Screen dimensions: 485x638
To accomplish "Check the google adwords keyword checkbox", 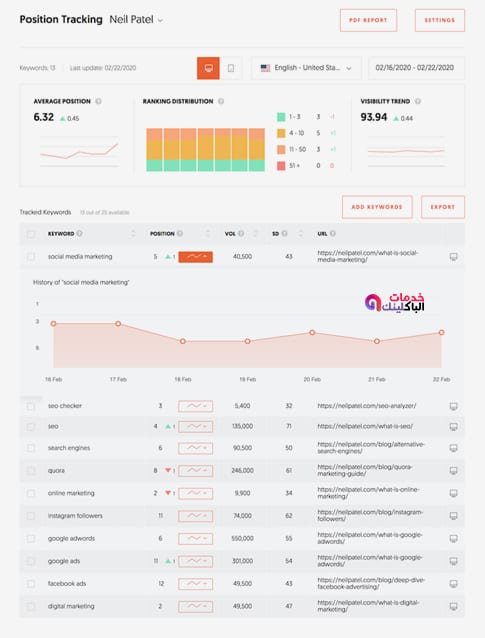I will click(31, 539).
